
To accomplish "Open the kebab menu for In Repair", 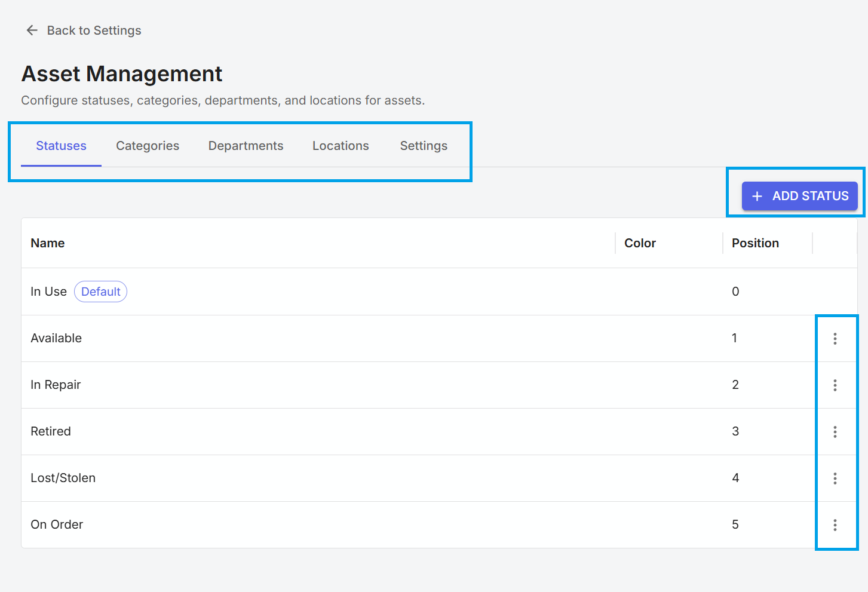I will (835, 385).
